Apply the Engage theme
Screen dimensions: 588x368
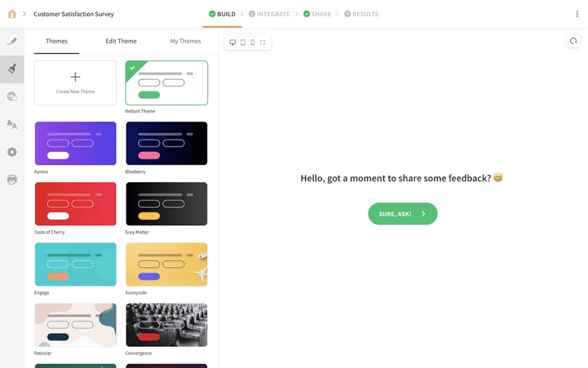point(75,264)
